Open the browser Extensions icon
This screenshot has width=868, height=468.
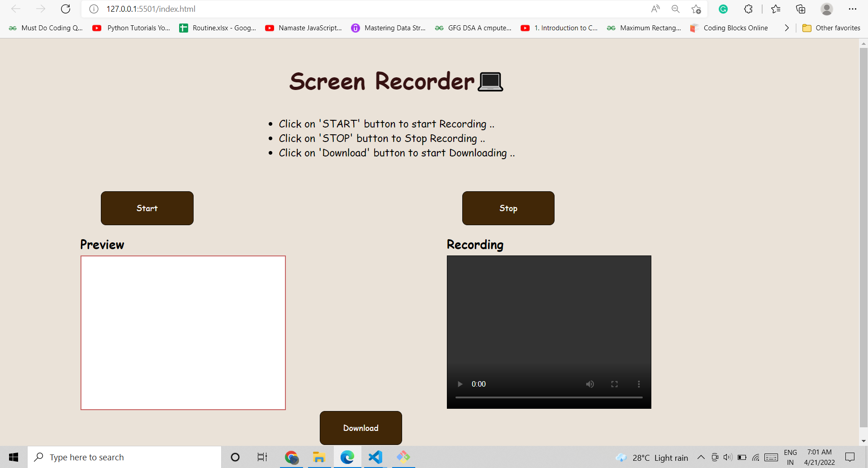click(x=748, y=9)
